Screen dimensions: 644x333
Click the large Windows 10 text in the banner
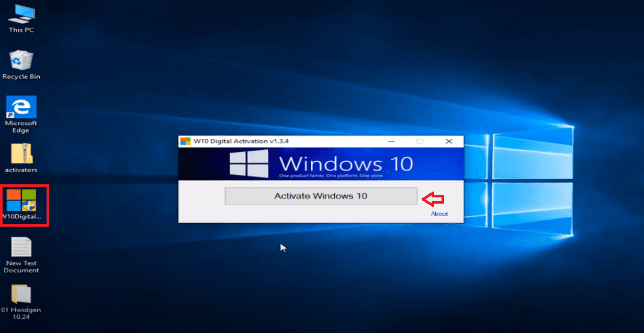pyautogui.click(x=346, y=163)
